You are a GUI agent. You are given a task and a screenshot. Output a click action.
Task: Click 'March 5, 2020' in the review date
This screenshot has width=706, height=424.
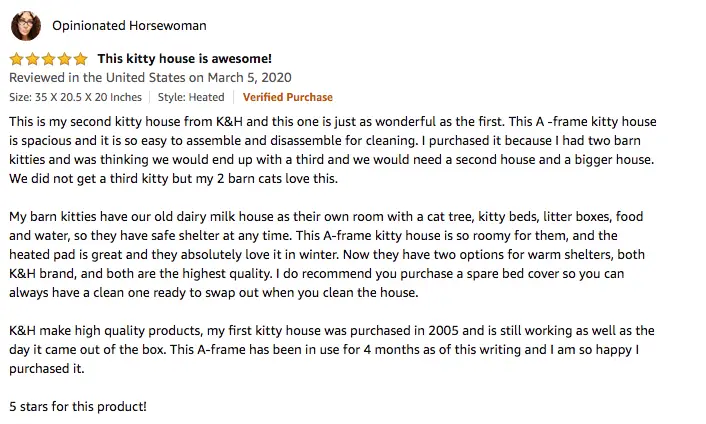(x=249, y=77)
